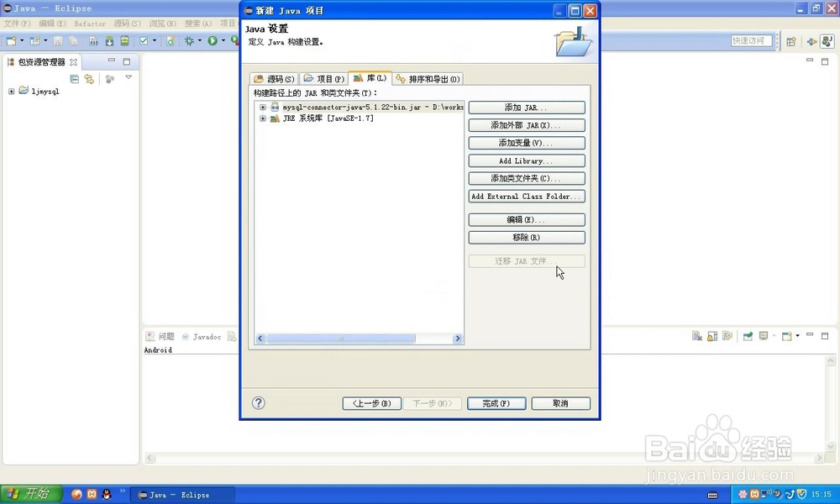Minimize the Package Explorer panel
Viewport: 840px width, 504px height.
[112, 60]
